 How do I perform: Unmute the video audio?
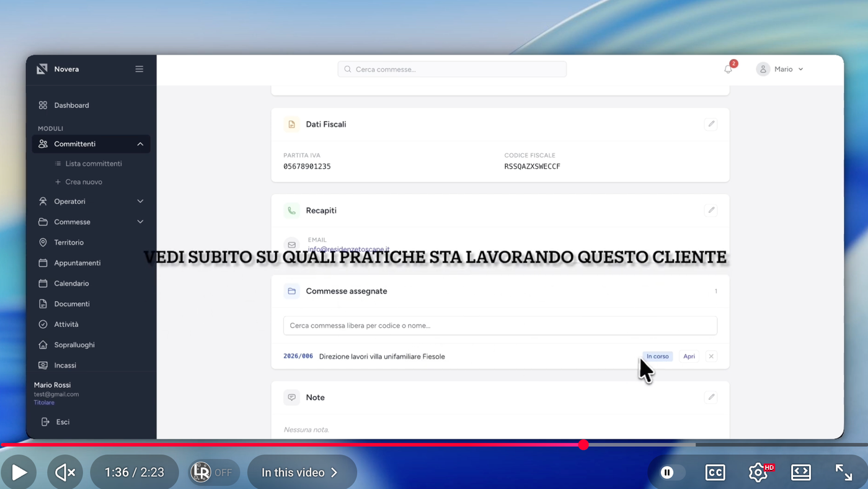coord(65,472)
